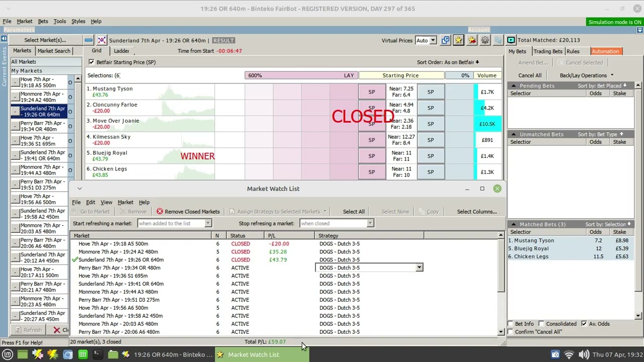Change Sort Order: As on Betfair
Image resolution: width=644 pixels, height=362 pixels.
448,62
